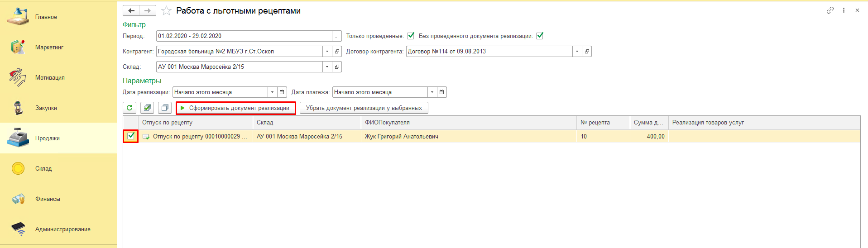Toggle Без проведенного документа реализации checkbox
This screenshot has width=868, height=248.
[540, 36]
